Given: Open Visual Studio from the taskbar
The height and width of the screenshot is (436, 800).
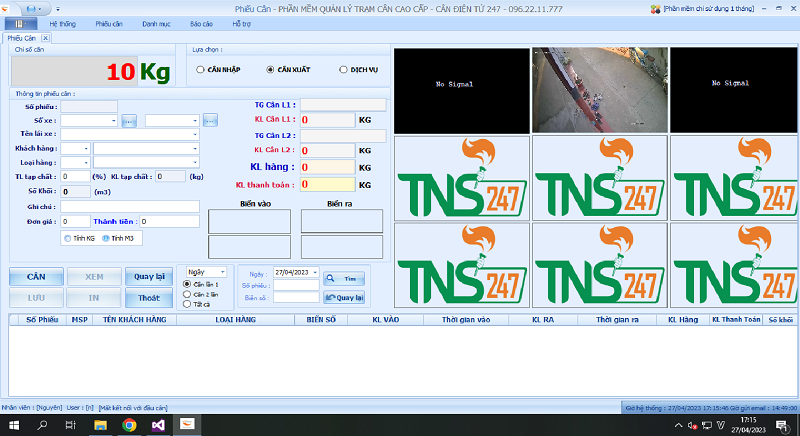Looking at the screenshot, I should pyautogui.click(x=158, y=425).
